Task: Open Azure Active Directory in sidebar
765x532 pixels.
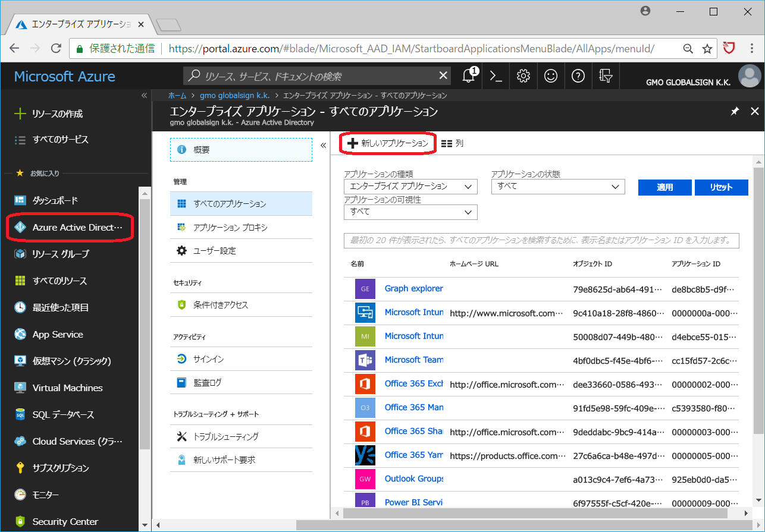Action: tap(70, 227)
